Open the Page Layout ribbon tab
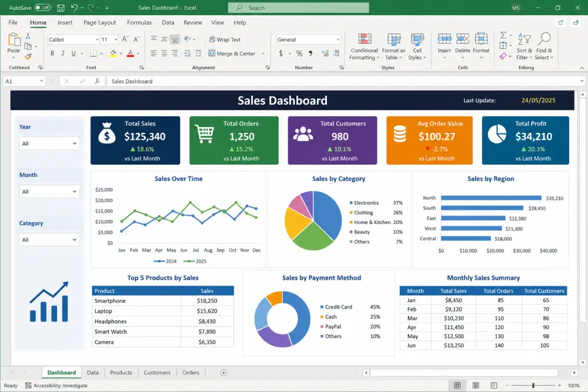The image size is (588, 392). (100, 22)
